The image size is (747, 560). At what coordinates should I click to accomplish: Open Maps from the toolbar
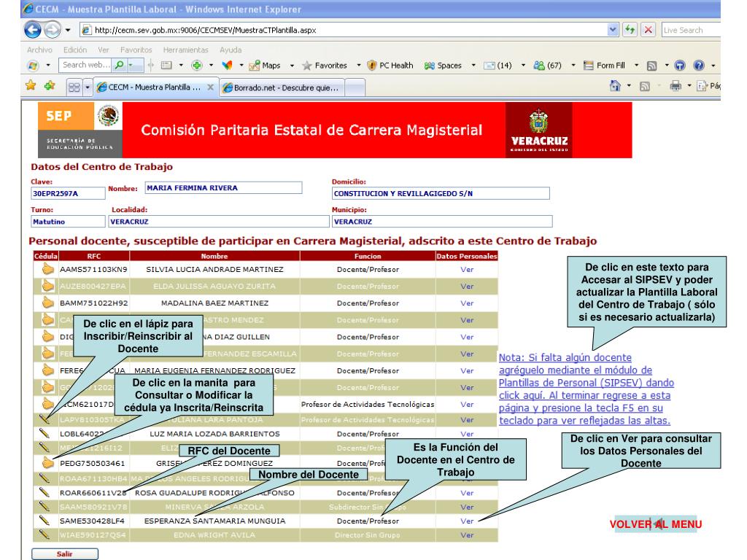[266, 65]
